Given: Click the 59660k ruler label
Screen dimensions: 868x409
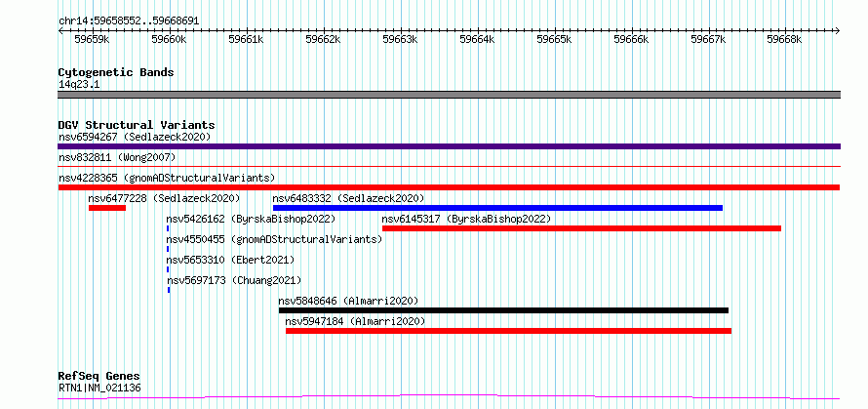Looking at the screenshot, I should (x=169, y=39).
